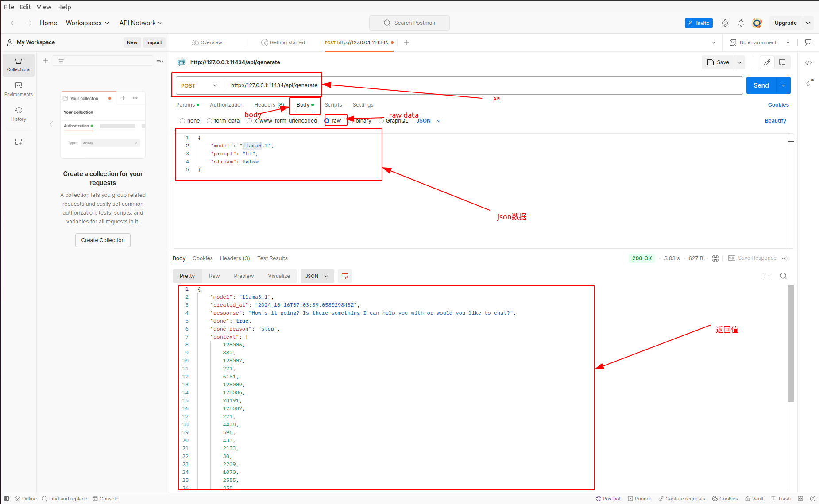Click the forward navigation arrow
The image size is (819, 504).
pyautogui.click(x=29, y=23)
